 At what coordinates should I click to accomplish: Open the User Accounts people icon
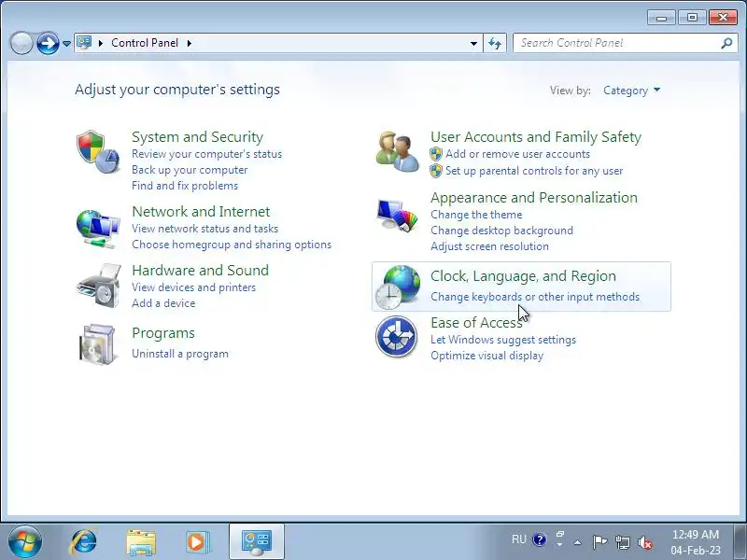pyautogui.click(x=397, y=152)
